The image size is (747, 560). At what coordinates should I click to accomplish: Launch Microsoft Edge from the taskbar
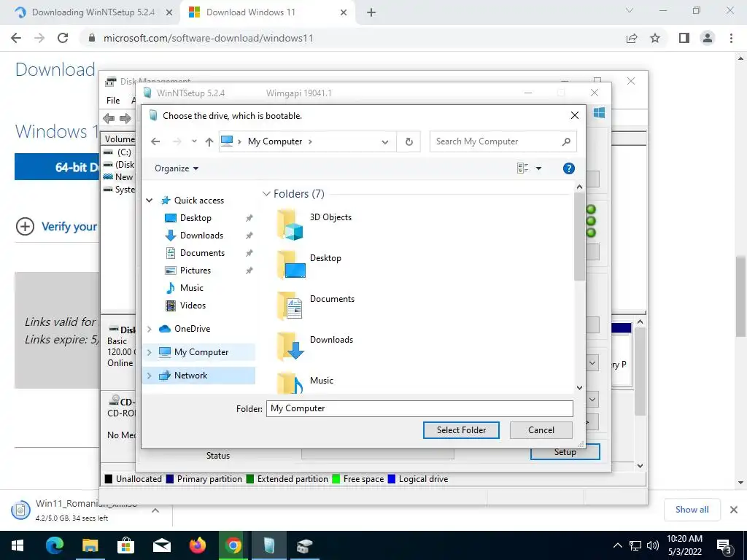[x=54, y=545]
